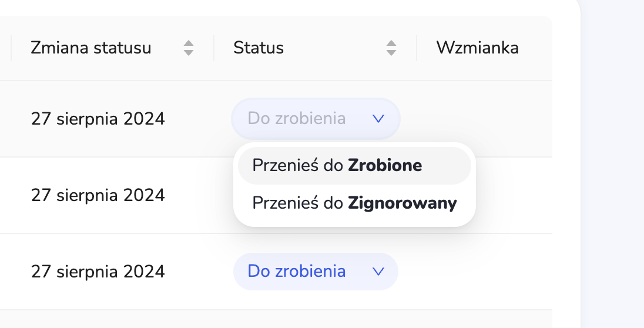Viewport: 644px width, 328px height.
Task: Click descending sort arrow in Zmiana statusu header
Action: [189, 52]
